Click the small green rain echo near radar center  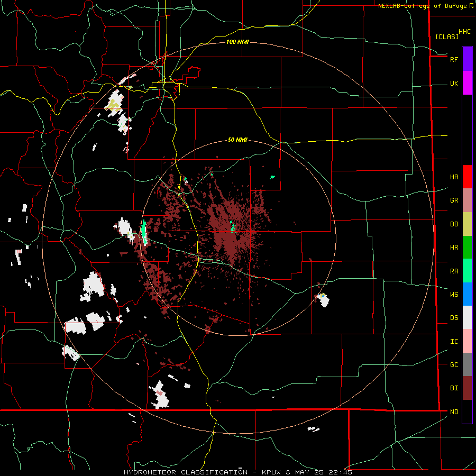pos(232,226)
